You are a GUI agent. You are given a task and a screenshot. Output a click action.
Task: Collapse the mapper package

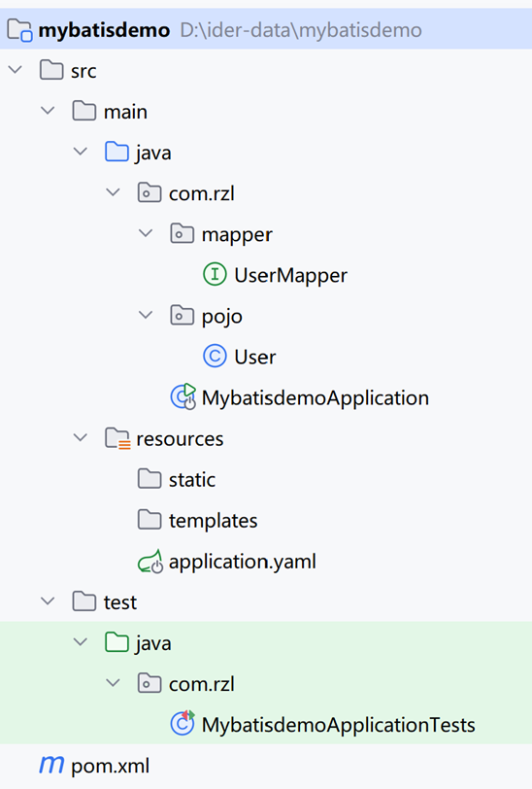146,233
